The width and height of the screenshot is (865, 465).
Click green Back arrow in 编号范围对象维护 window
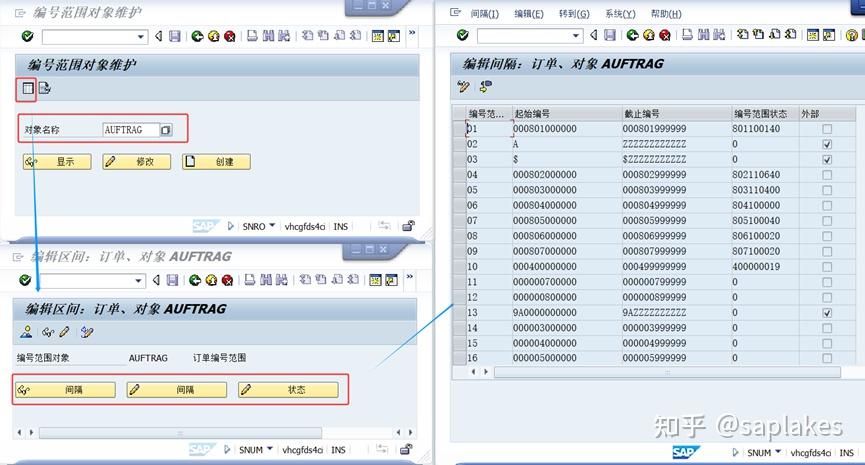(x=197, y=36)
